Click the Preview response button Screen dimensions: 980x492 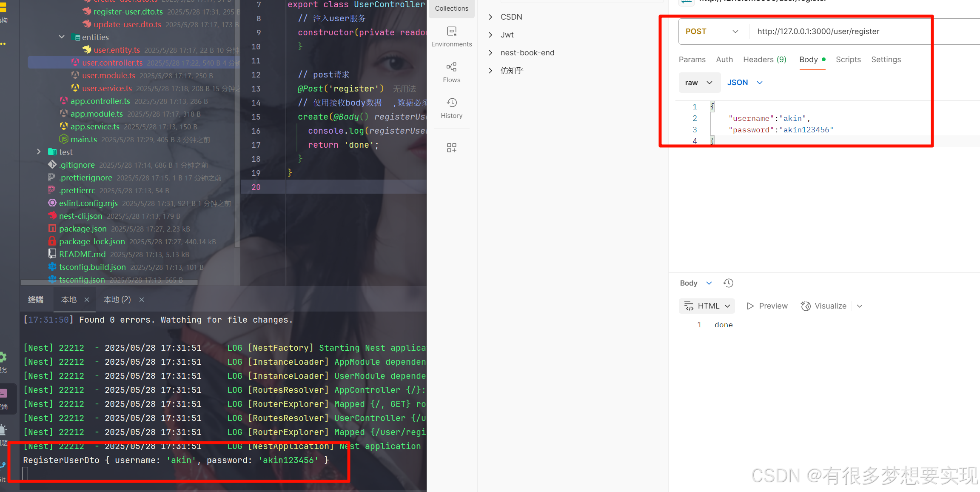767,306
